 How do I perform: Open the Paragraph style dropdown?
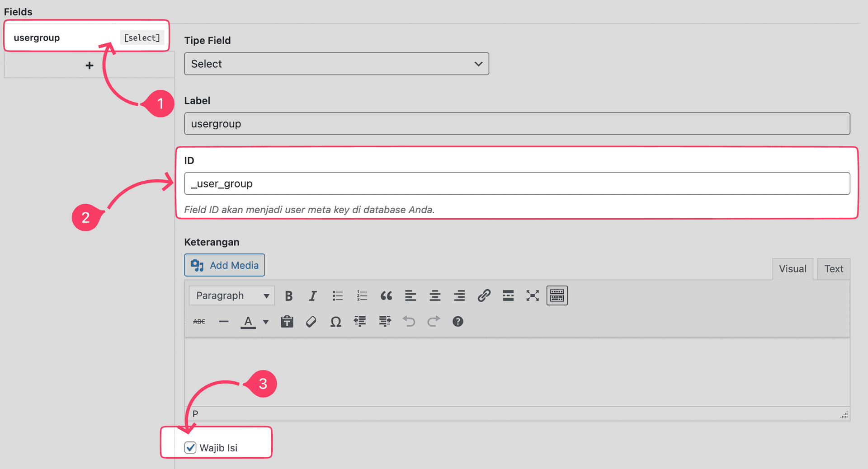tap(231, 295)
